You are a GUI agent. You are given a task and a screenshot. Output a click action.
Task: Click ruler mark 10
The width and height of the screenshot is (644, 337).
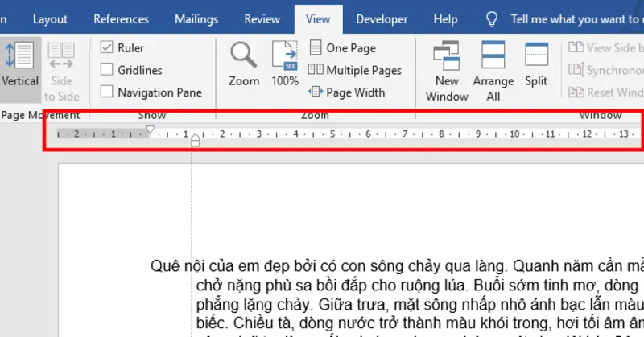click(x=514, y=134)
